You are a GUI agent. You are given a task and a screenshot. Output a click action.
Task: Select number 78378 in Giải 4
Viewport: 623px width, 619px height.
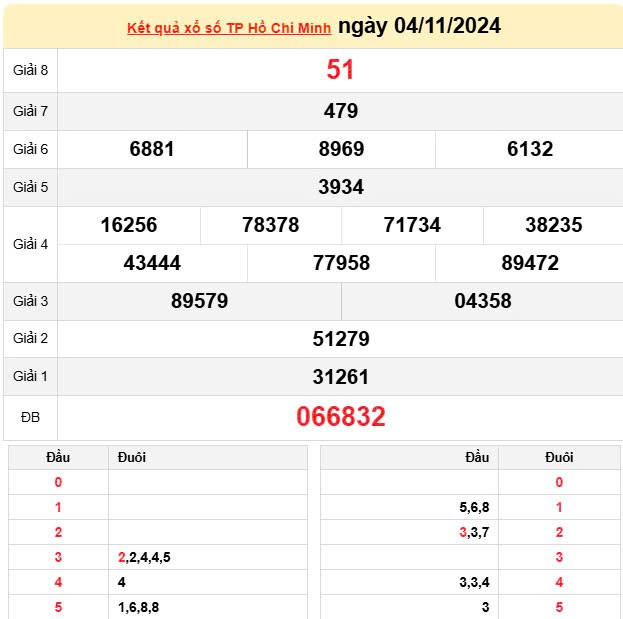point(270,225)
